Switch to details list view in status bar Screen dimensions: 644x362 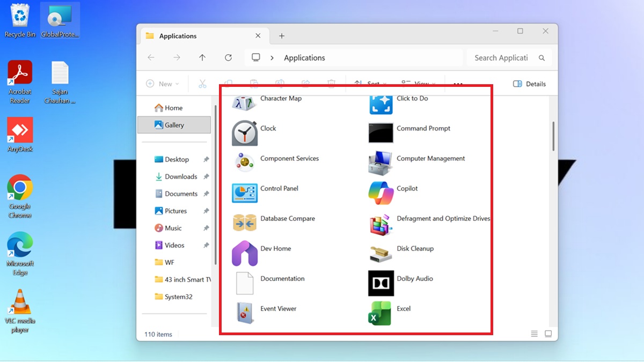tap(534, 334)
